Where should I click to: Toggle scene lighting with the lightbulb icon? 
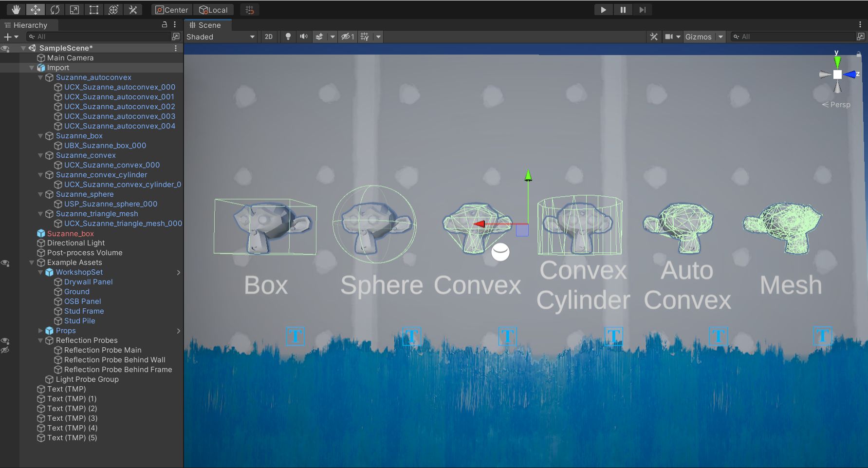pos(288,37)
